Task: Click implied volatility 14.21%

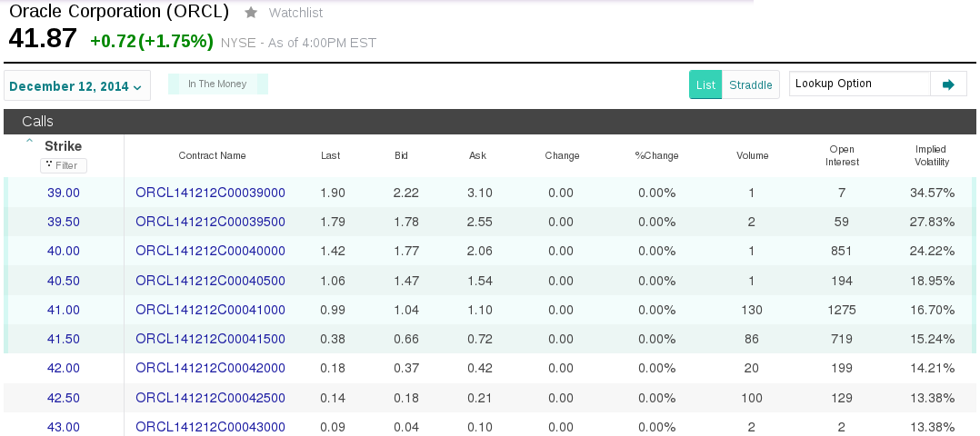Action: coord(933,368)
